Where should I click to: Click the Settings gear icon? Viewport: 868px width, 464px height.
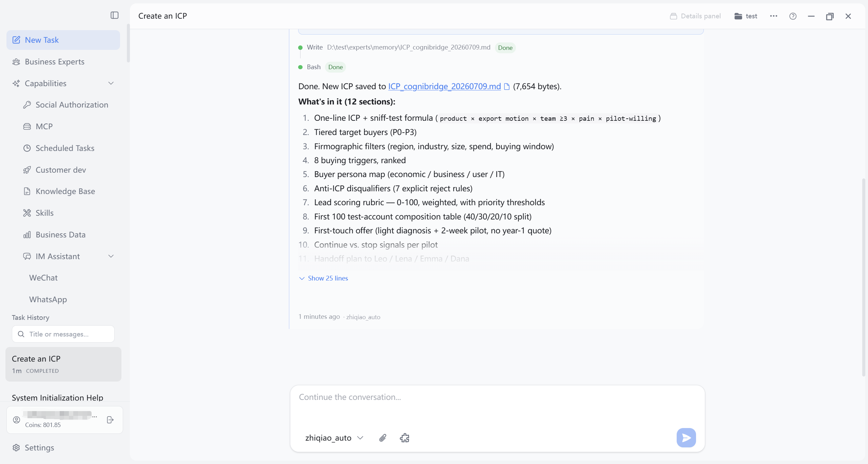pyautogui.click(x=16, y=448)
